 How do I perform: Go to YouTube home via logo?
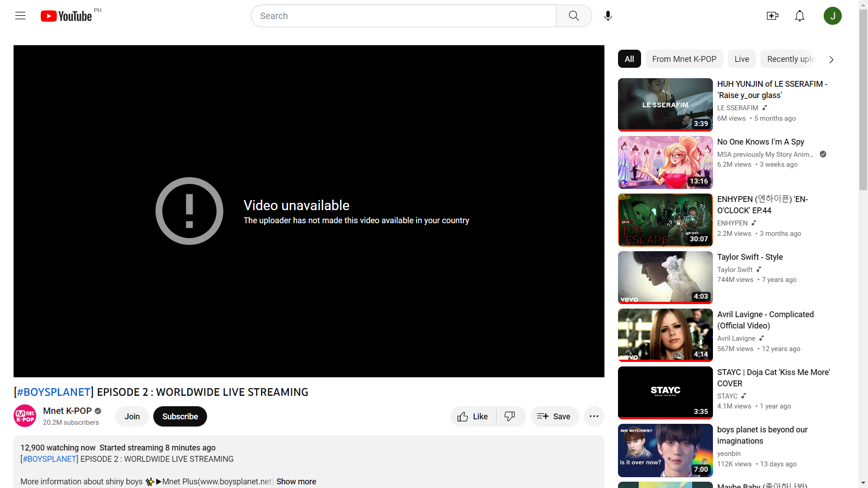click(66, 16)
